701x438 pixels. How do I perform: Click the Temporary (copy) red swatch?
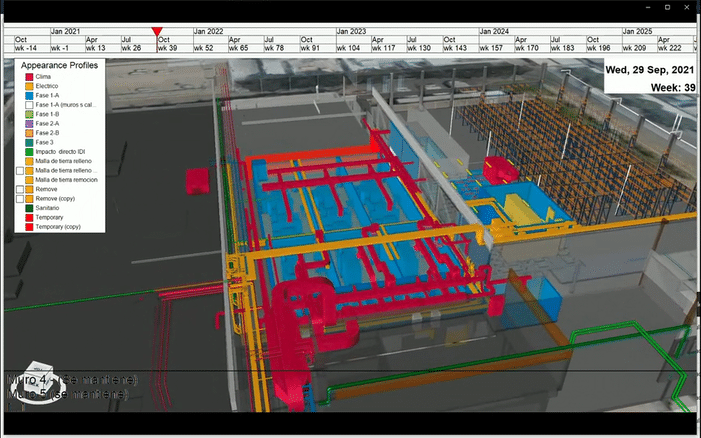point(30,227)
